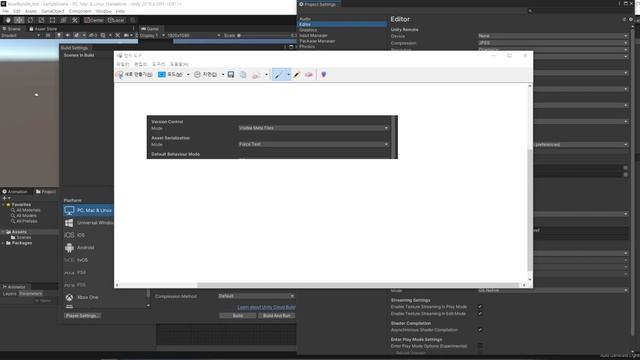
Task: Open the send-to options dropdown arrow
Action: 266,74
